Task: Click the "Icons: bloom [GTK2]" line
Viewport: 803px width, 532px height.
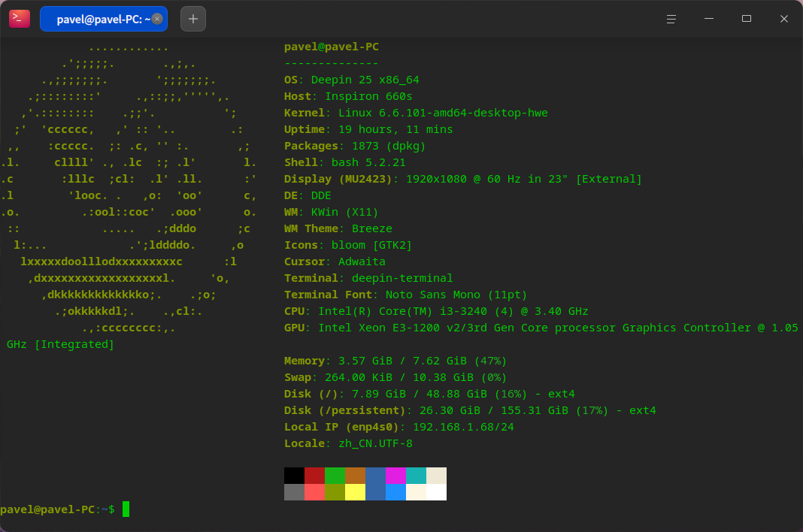Action: [x=348, y=245]
